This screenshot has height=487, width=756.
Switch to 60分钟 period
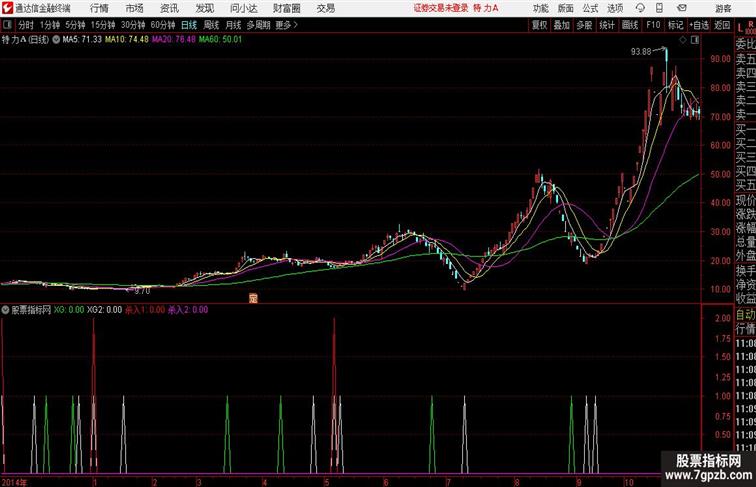point(163,25)
